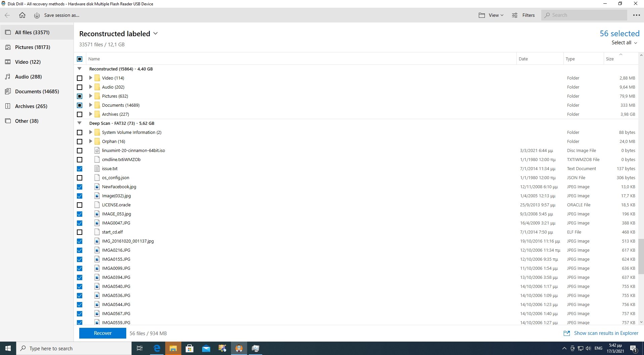Open the Select all dropdown
Image resolution: width=644 pixels, height=355 pixels.
click(x=624, y=43)
